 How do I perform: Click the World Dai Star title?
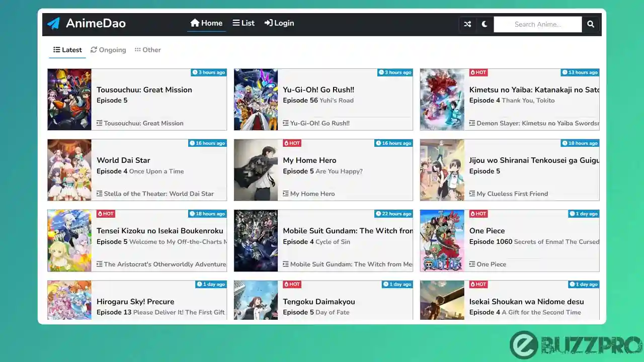[x=123, y=160]
